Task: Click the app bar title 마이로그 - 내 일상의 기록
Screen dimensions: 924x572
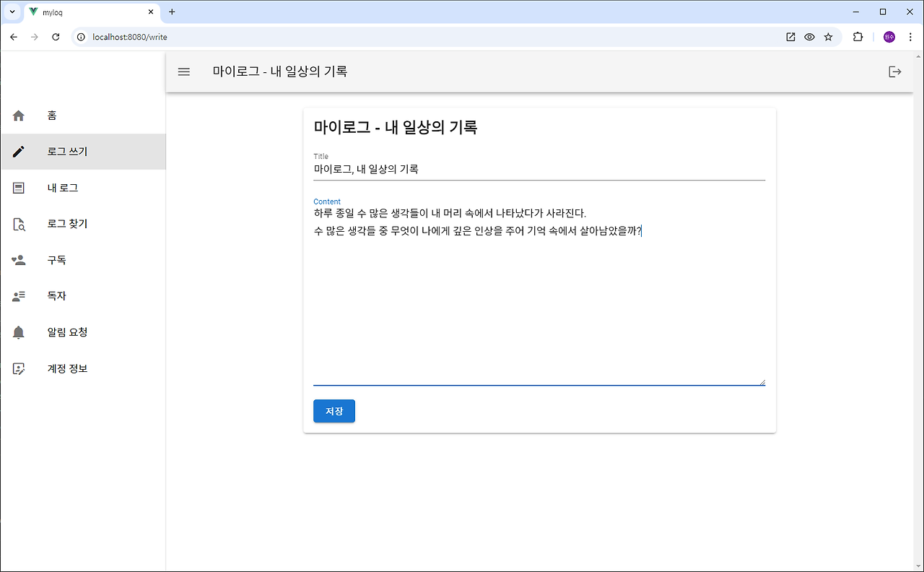Action: coord(279,71)
